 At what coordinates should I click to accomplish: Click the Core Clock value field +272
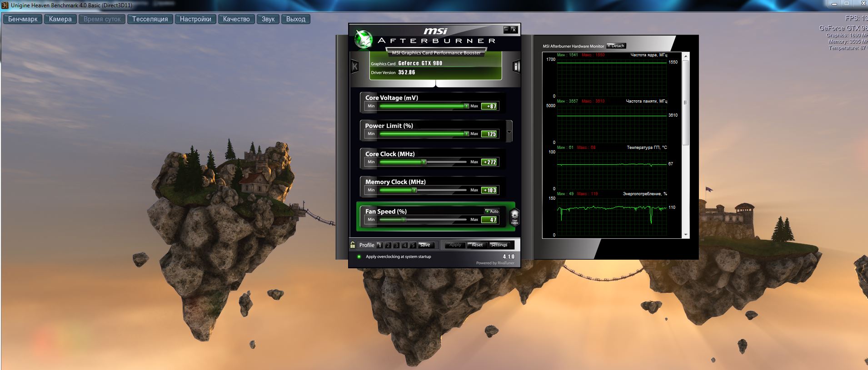coord(489,162)
